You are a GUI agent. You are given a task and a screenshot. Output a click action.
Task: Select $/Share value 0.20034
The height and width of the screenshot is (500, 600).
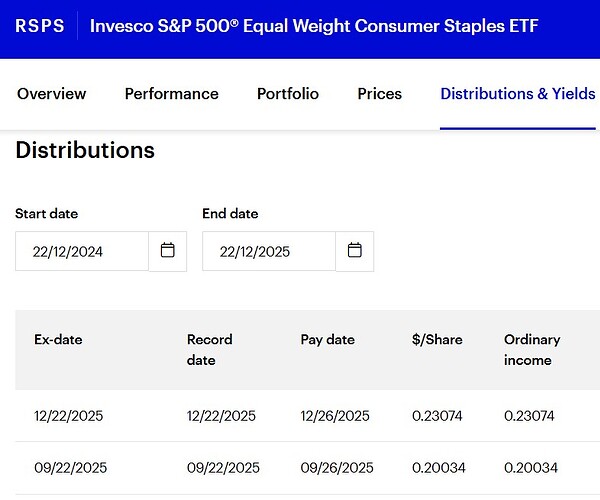(439, 467)
